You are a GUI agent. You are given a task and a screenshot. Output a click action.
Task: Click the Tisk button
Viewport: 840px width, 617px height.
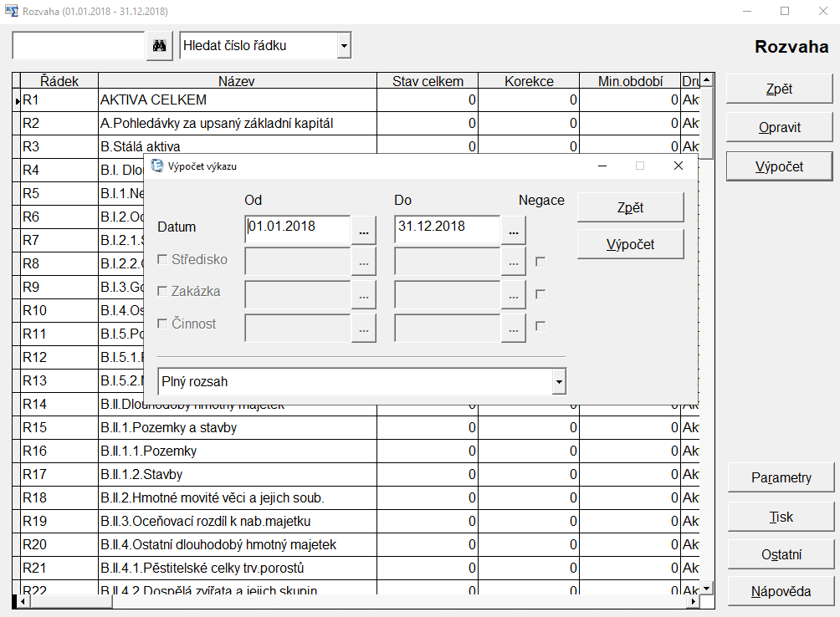[x=781, y=517]
